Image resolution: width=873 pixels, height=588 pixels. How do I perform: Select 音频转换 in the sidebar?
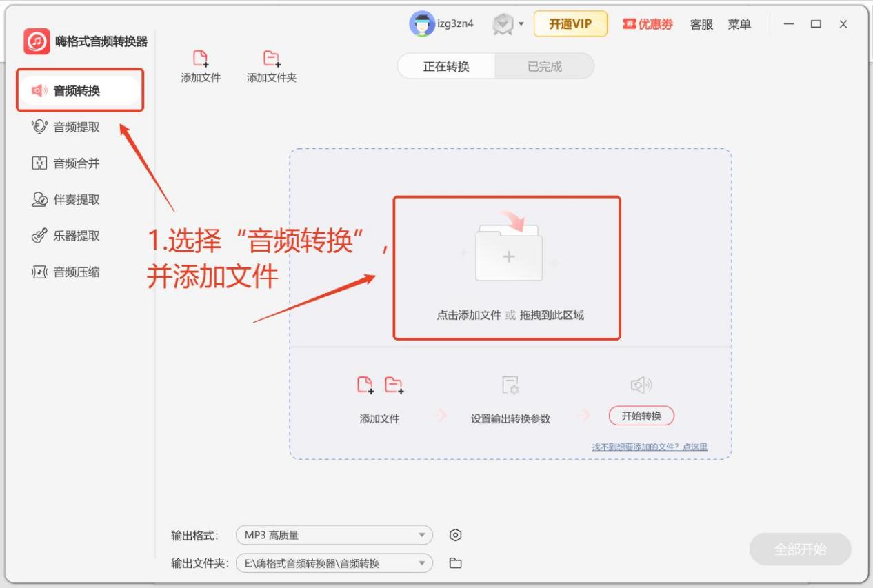[80, 90]
